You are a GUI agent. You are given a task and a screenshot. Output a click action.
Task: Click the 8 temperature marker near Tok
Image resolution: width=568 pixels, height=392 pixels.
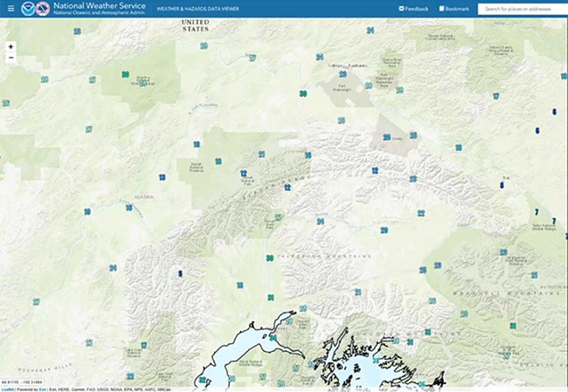502,185
